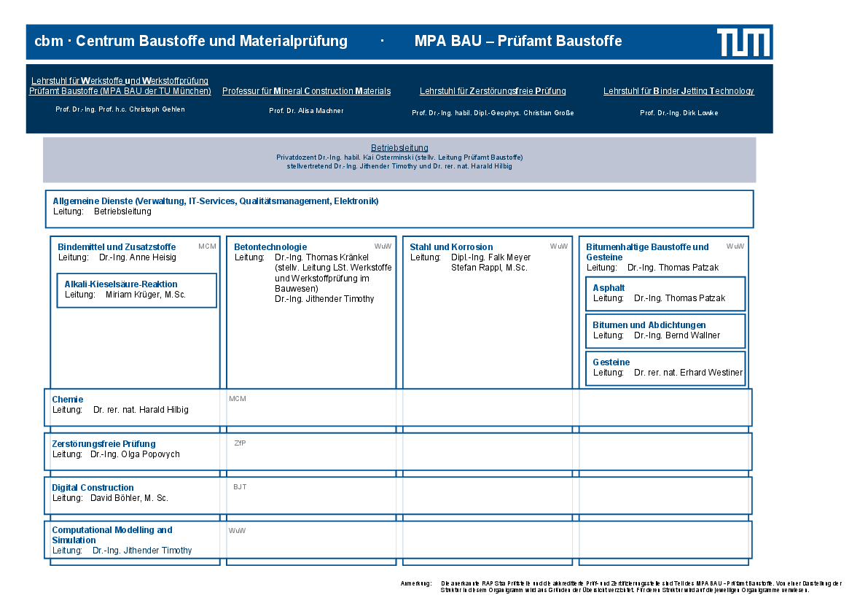Open Lehrstuhl für Zerstörungsfreie Prüfung link

493,91
